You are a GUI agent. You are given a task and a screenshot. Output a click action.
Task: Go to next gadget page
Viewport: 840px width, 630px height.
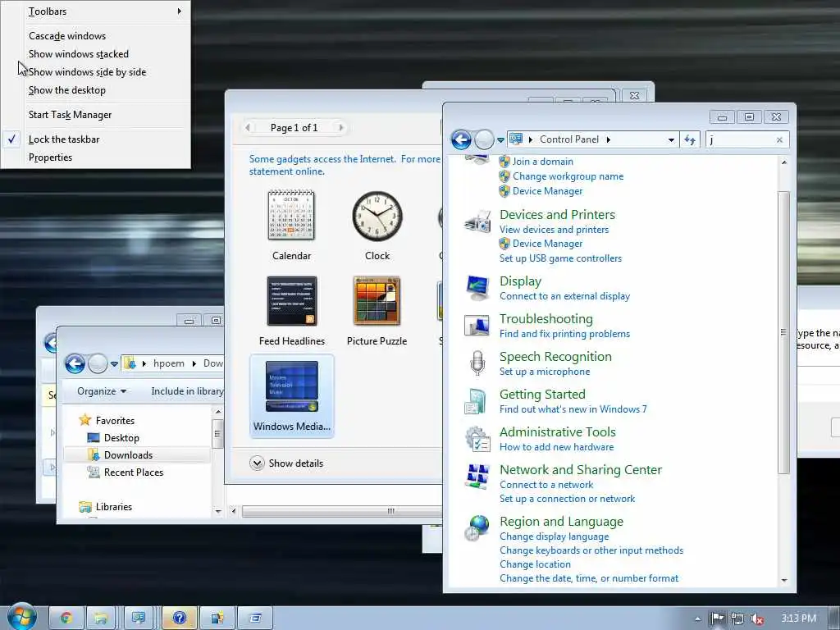[x=341, y=127]
